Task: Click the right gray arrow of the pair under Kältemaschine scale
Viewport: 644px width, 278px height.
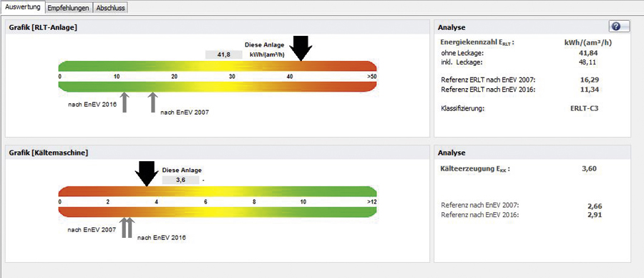Action: [x=130, y=227]
